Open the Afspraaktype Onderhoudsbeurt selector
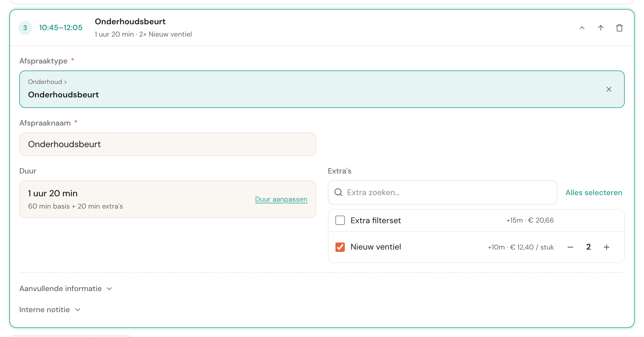This screenshot has width=644, height=337. click(x=322, y=89)
